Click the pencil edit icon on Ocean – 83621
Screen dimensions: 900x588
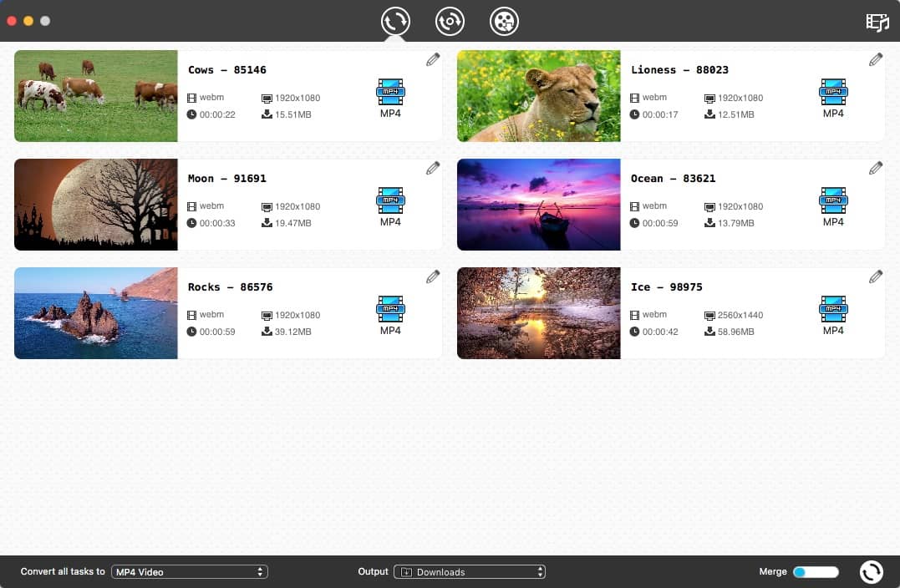[875, 167]
